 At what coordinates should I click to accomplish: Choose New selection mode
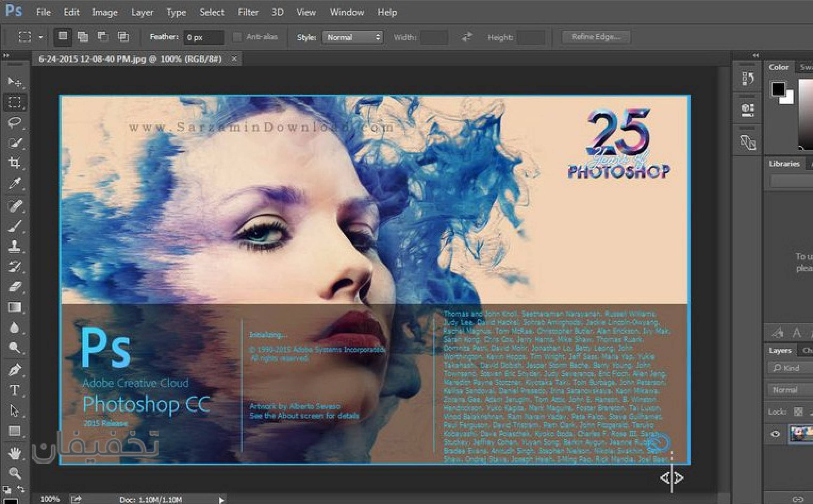point(63,36)
